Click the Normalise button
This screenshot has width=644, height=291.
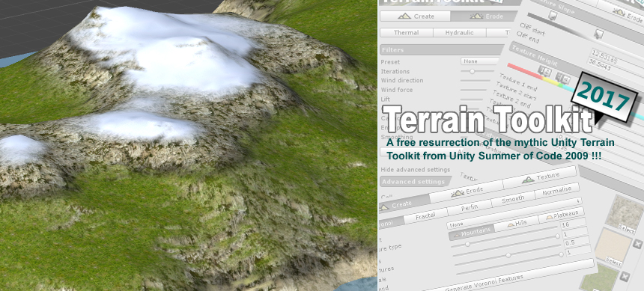[557, 192]
